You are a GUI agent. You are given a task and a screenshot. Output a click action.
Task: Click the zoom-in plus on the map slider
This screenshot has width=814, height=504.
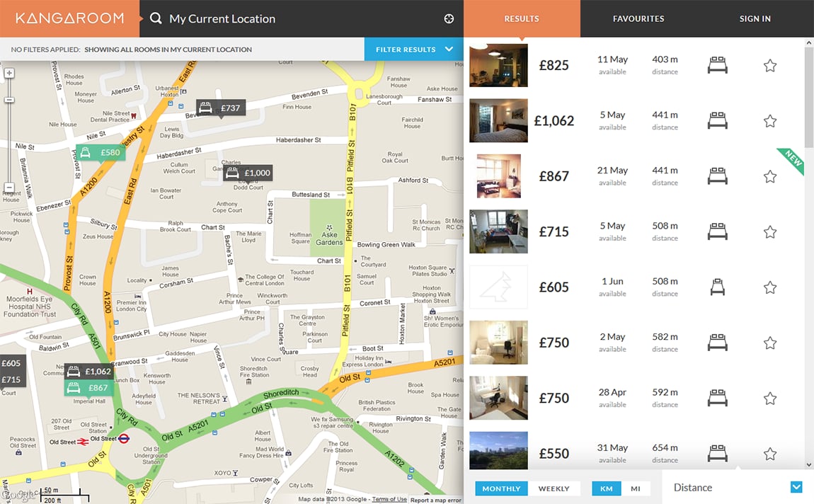click(x=8, y=72)
